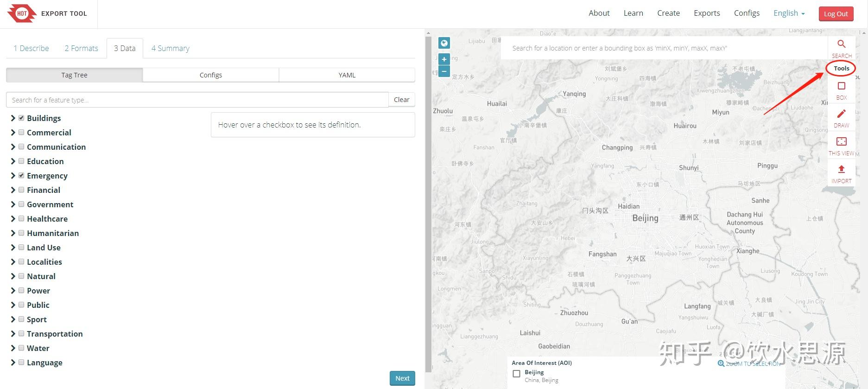Uncheck the Buildings checkbox
This screenshot has height=389, width=868.
coord(21,118)
